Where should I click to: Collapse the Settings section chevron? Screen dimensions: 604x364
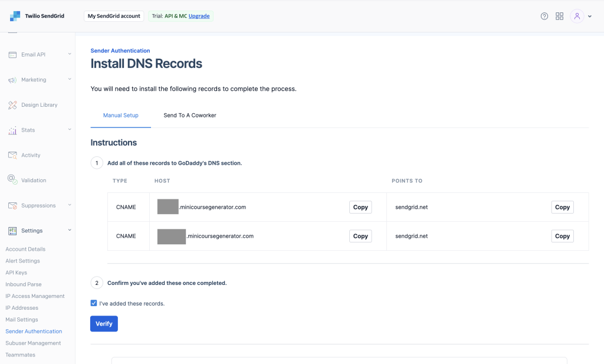pos(70,230)
